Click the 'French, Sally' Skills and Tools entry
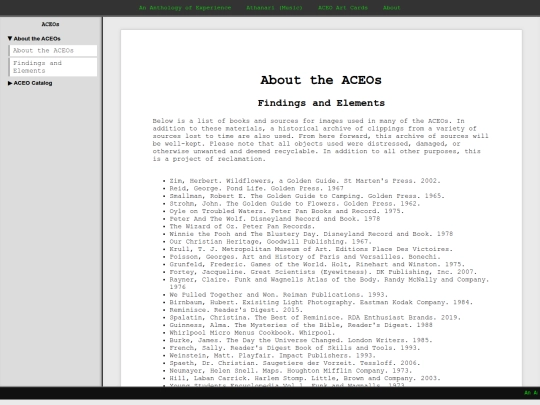This screenshot has height=405, width=540. click(295, 348)
